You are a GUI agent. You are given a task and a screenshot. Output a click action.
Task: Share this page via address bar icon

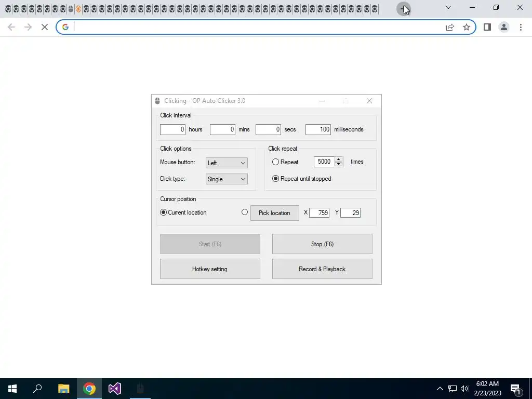coord(450,27)
